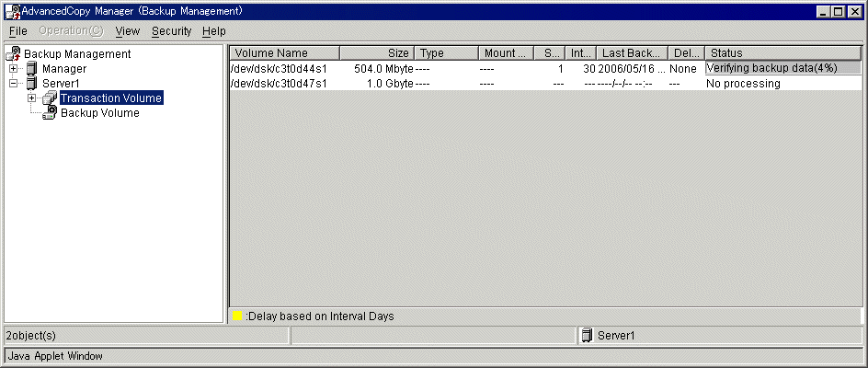868x368 pixels.
Task: Collapse the Server1 tree node
Action: (x=13, y=84)
